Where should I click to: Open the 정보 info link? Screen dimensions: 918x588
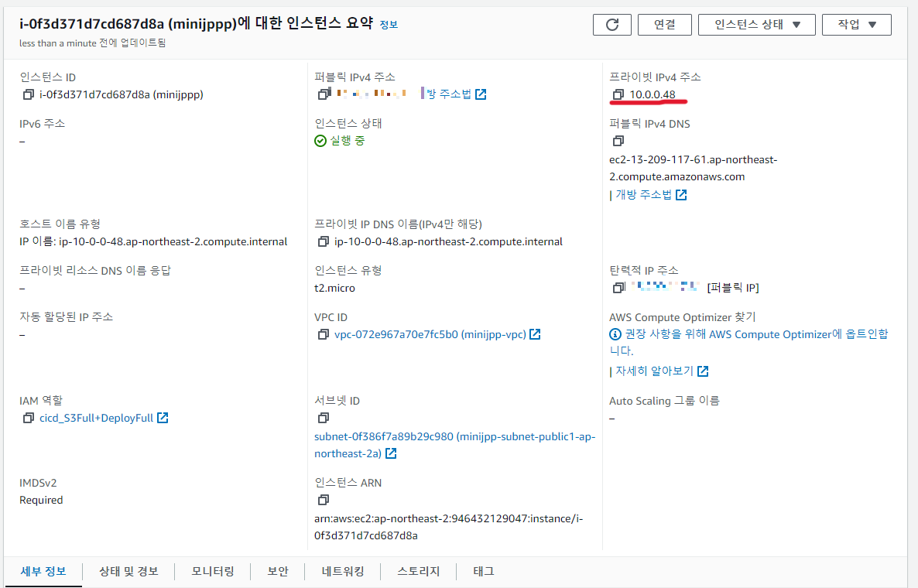(x=389, y=25)
